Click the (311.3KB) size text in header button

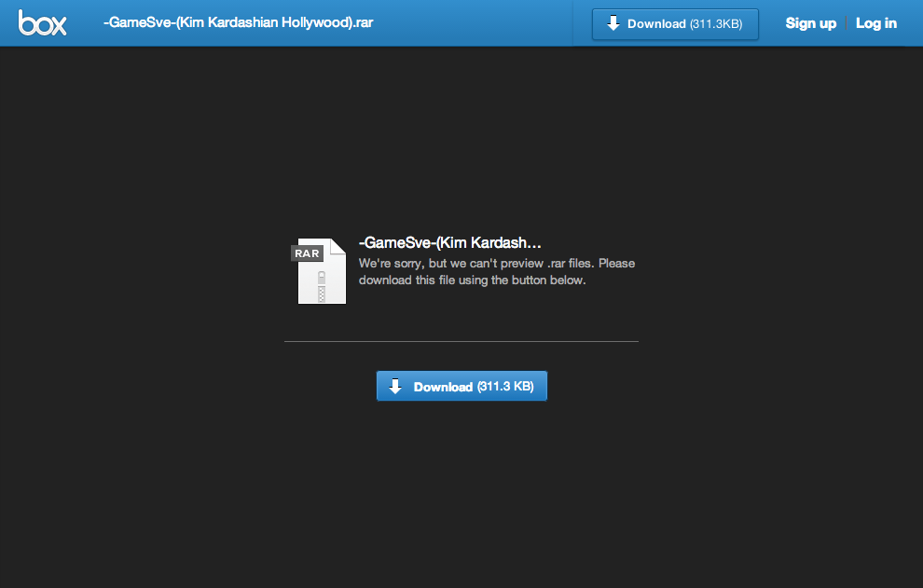[716, 24]
